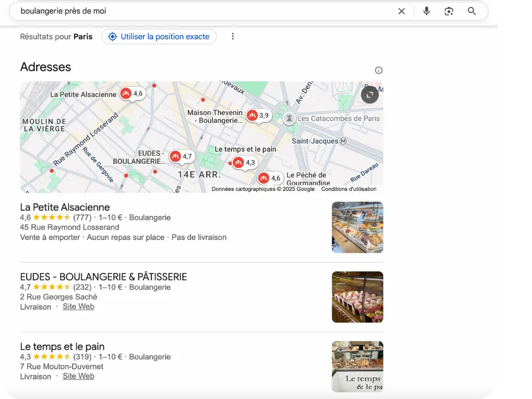Viewport: 532px width, 399px height.
Task: Open the info icon beside Adresses
Action: click(x=379, y=70)
